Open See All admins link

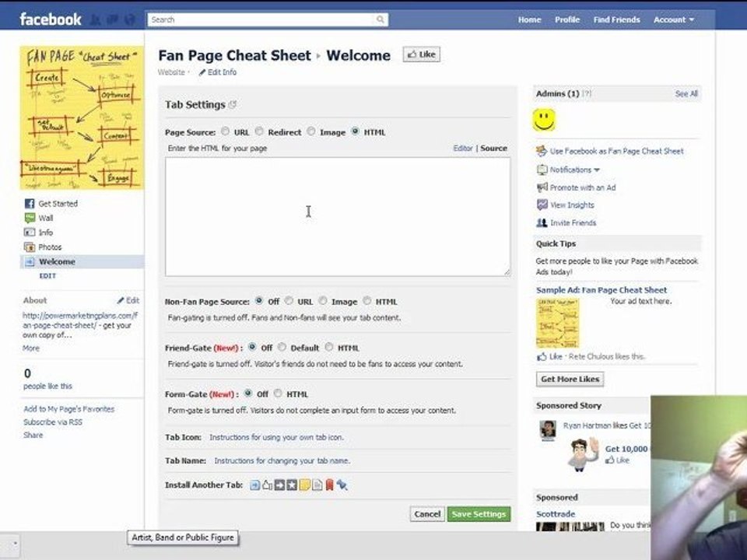[686, 94]
